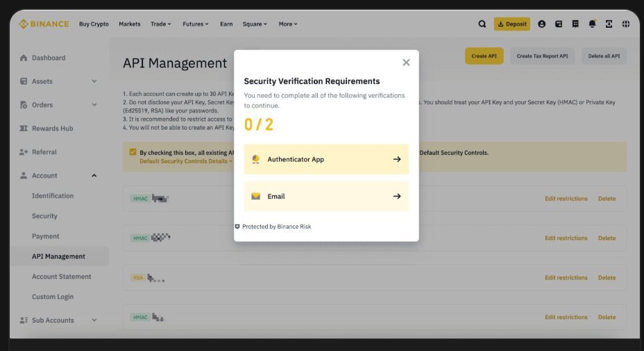This screenshot has height=351, width=644.
Task: Open the Futures dropdown menu
Action: (x=196, y=24)
